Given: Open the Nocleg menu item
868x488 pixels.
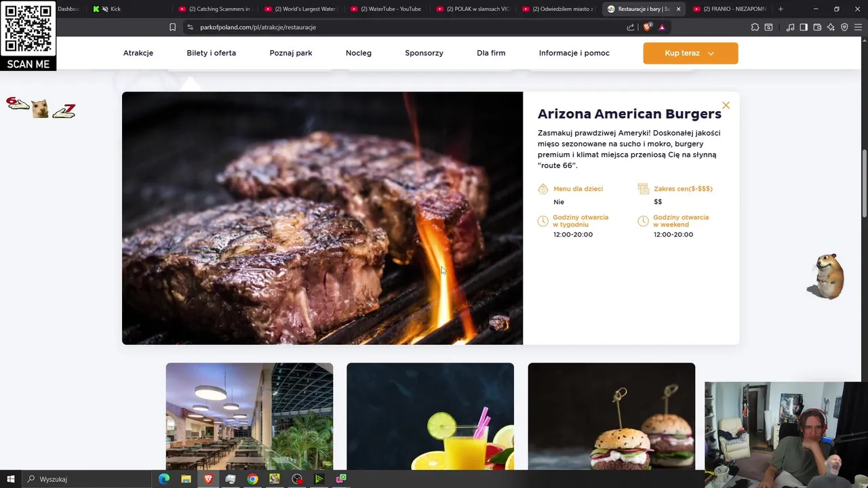Looking at the screenshot, I should 359,53.
